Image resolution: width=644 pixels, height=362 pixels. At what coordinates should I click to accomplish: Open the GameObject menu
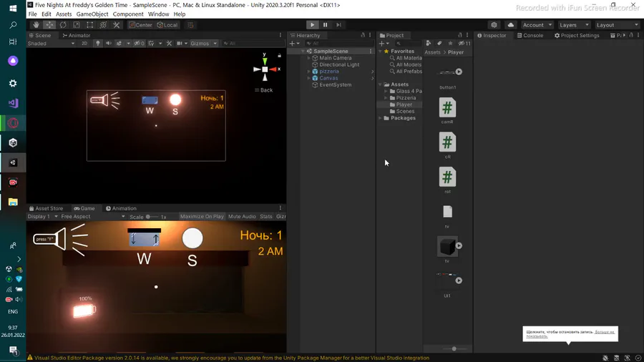(92, 14)
